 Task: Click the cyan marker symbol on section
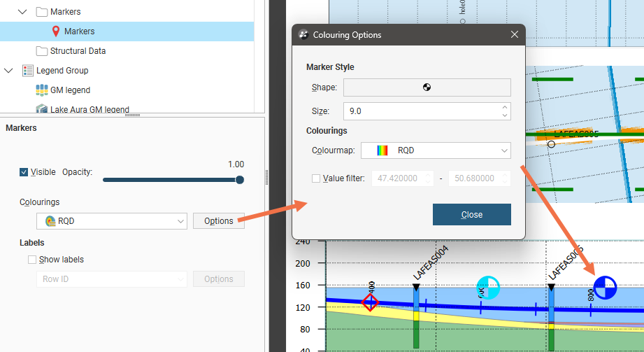click(x=488, y=287)
